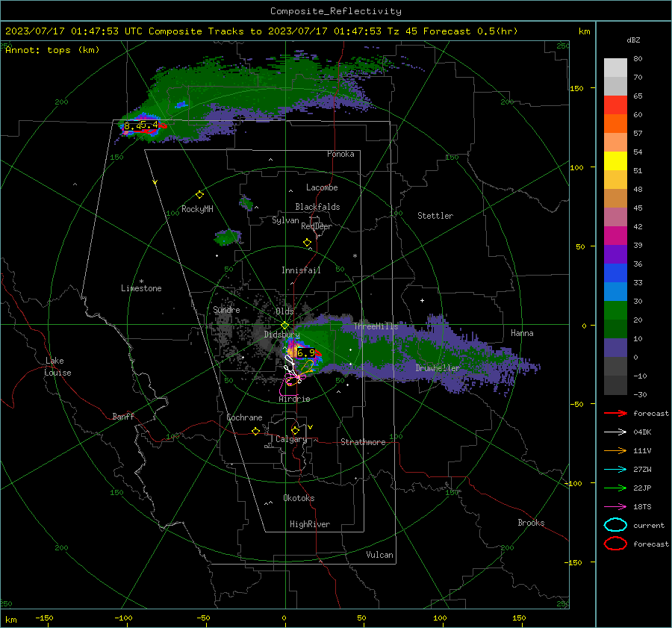Click the Sylvan label
Viewport: 672px width, 628px height.
tap(285, 220)
